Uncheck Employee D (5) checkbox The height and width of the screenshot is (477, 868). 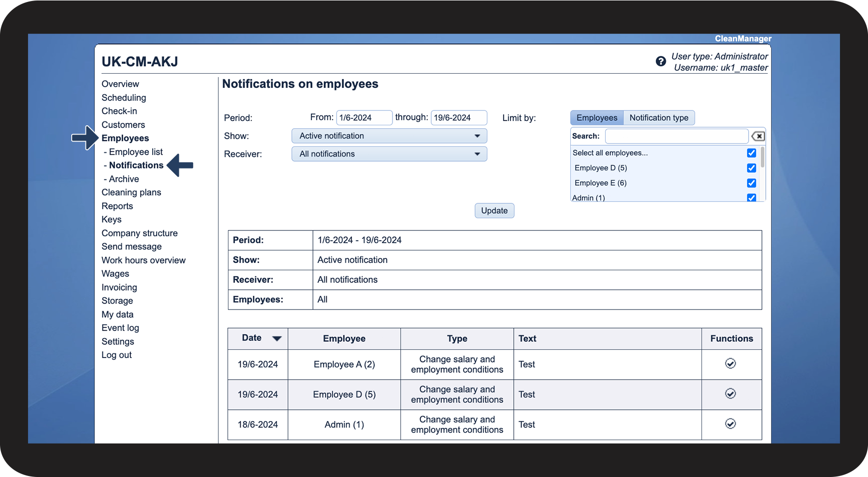pyautogui.click(x=751, y=168)
